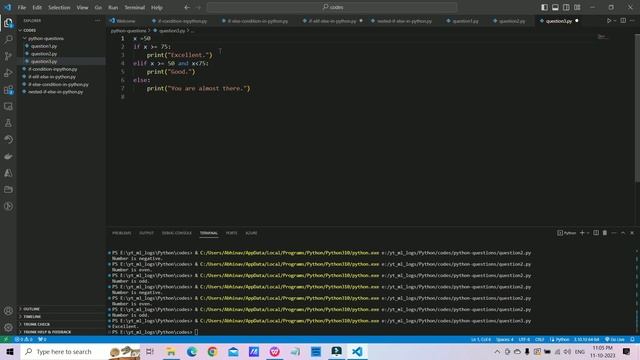Open the Testing flask view
The width and height of the screenshot is (640, 360).
pyautogui.click(x=8, y=123)
